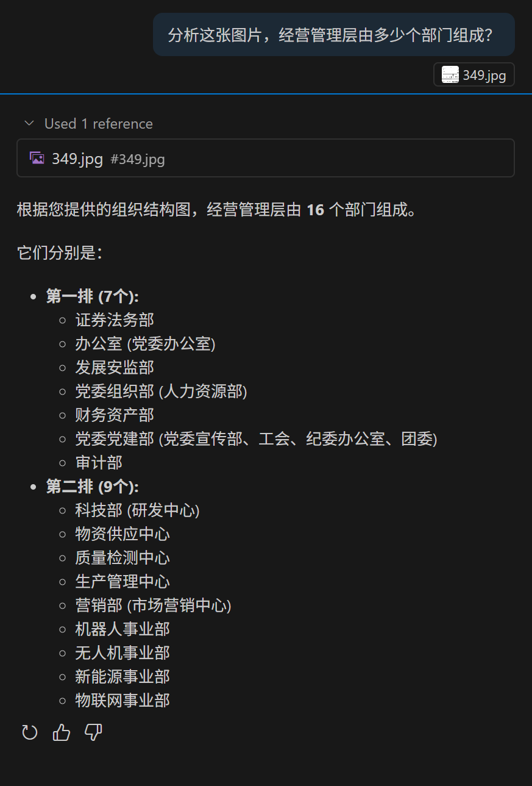The height and width of the screenshot is (786, 532).
Task: Click the regenerate response icon
Action: pos(30,732)
